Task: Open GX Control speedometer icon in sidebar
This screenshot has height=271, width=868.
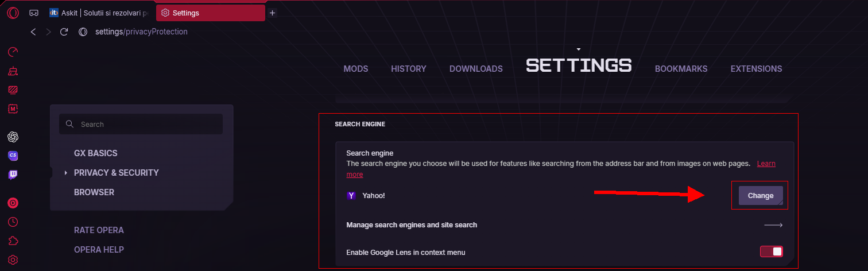Action: point(13,52)
